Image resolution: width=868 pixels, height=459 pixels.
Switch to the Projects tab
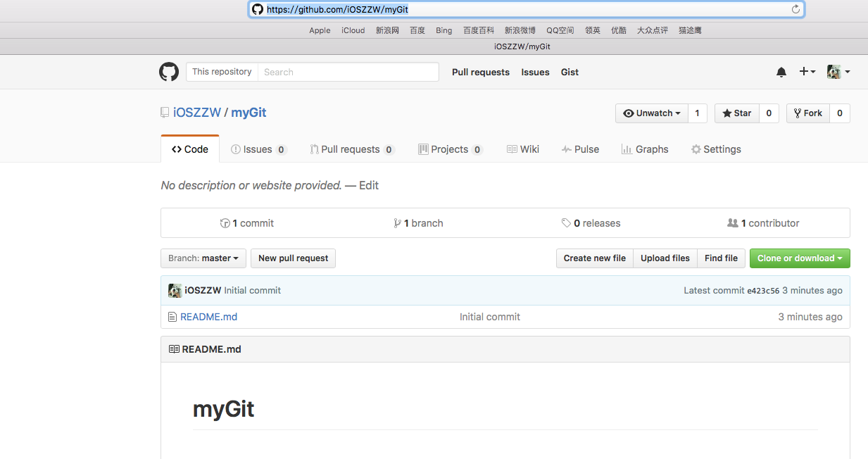pos(451,149)
